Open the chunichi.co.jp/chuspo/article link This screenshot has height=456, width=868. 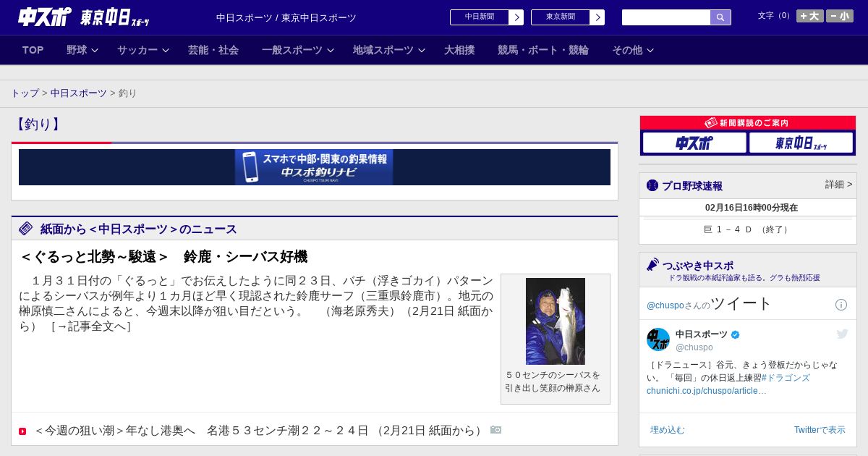pyautogui.click(x=707, y=391)
